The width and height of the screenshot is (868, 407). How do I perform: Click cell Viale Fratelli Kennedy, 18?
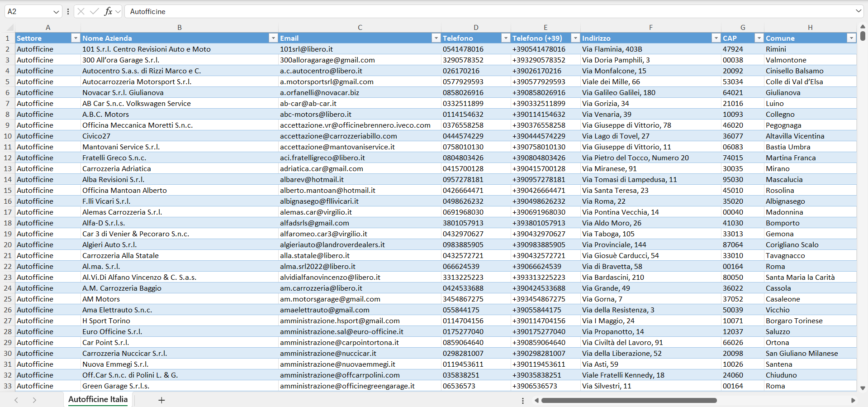pyautogui.click(x=651, y=375)
